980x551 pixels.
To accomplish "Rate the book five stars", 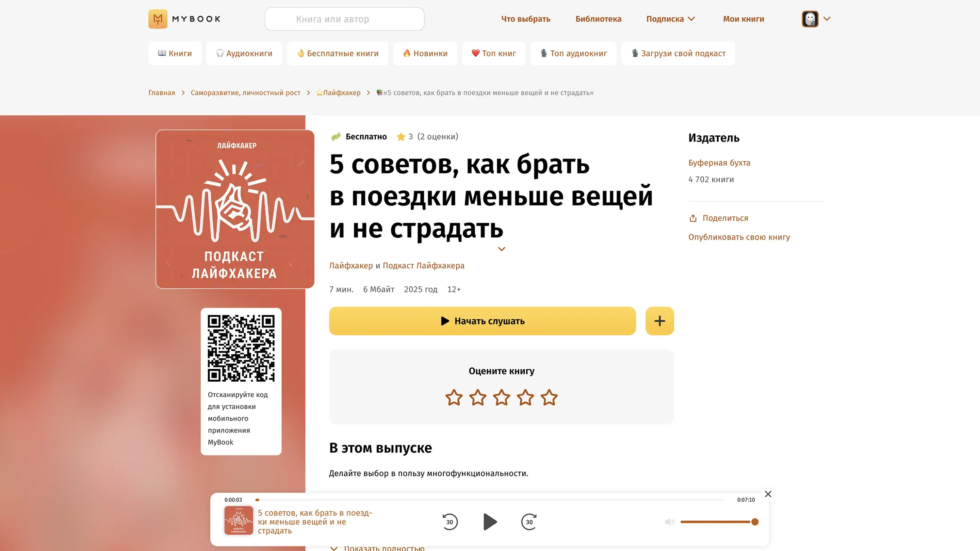I will click(549, 397).
